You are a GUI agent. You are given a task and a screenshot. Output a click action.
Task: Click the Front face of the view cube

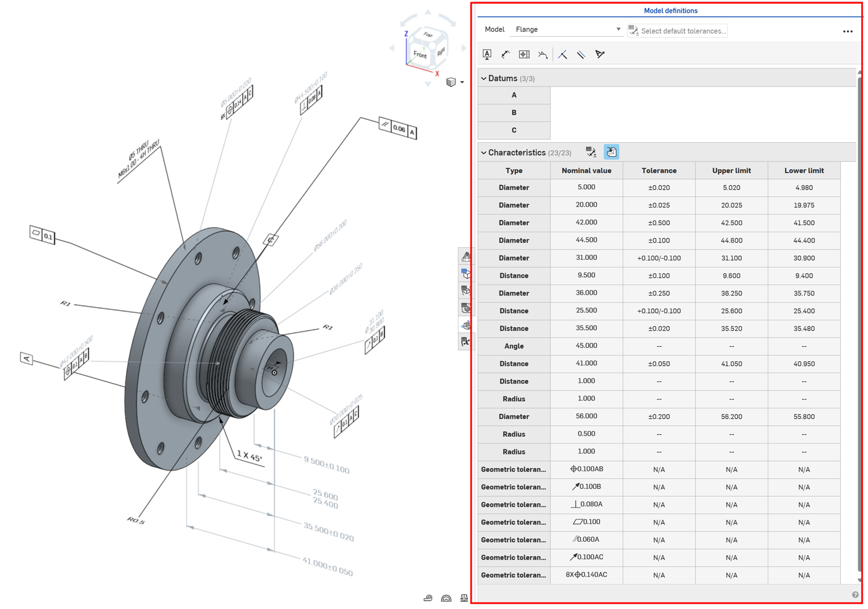tap(420, 55)
